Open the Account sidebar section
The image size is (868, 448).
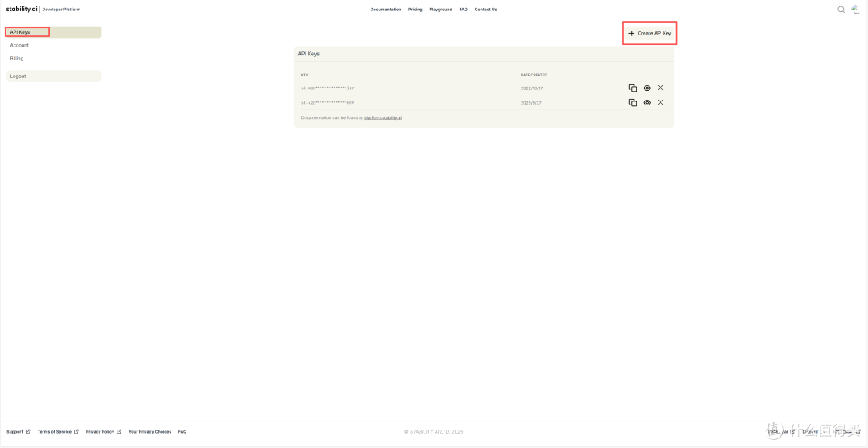point(19,45)
